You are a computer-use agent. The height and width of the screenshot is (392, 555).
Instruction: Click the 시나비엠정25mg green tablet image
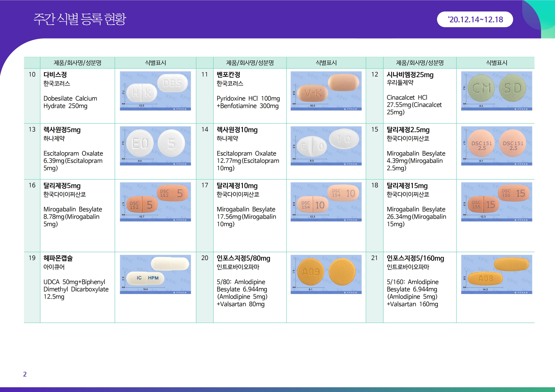(496, 91)
